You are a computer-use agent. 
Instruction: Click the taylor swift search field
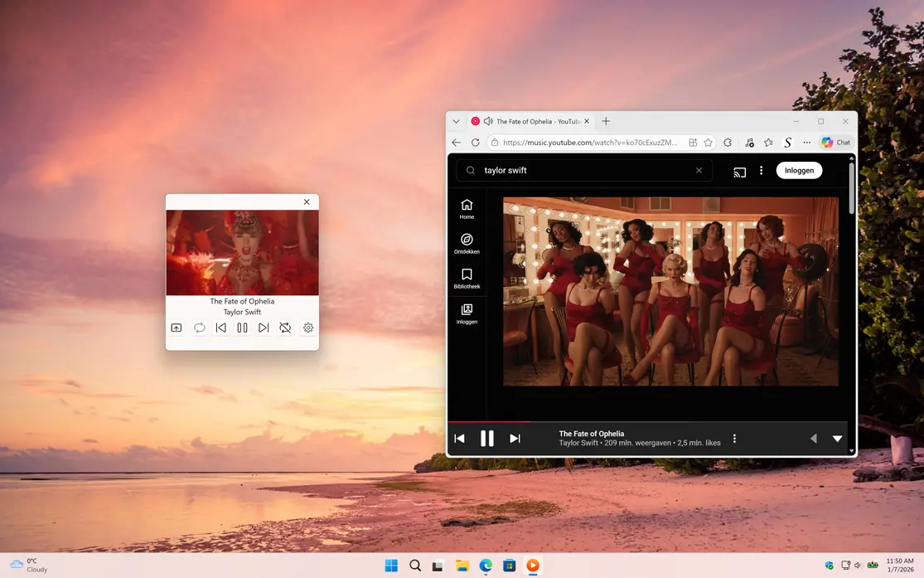(x=580, y=170)
